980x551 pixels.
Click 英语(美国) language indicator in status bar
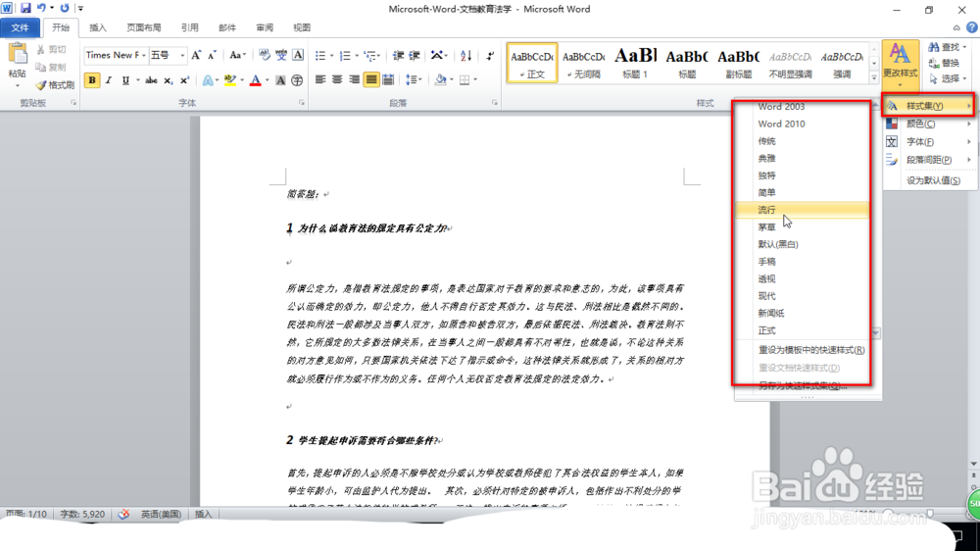click(161, 514)
